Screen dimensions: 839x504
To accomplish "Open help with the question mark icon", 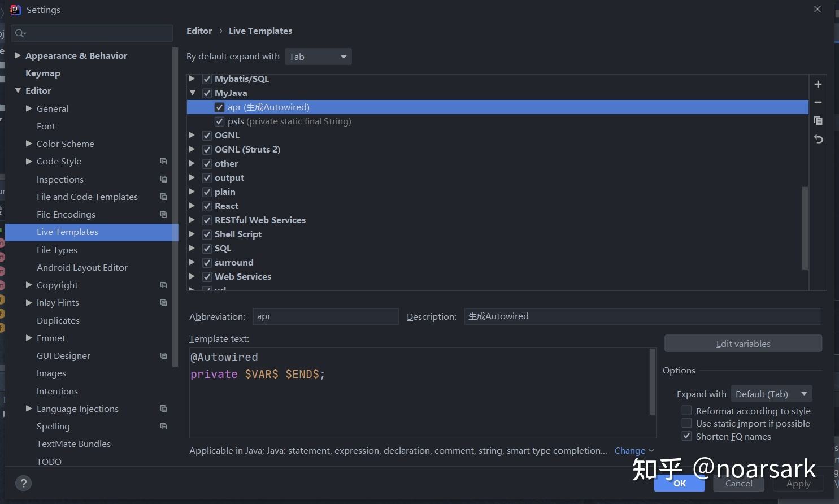I will point(23,483).
